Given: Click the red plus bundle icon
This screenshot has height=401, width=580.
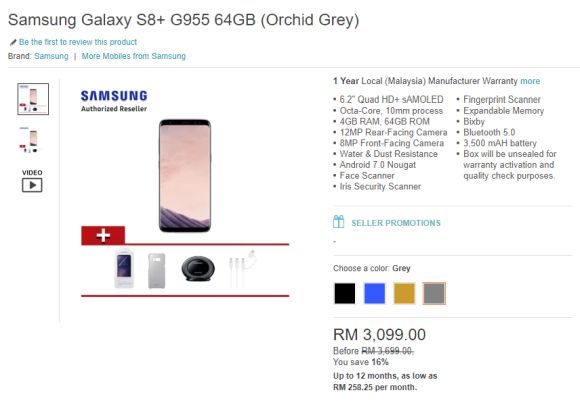Looking at the screenshot, I should click(103, 235).
